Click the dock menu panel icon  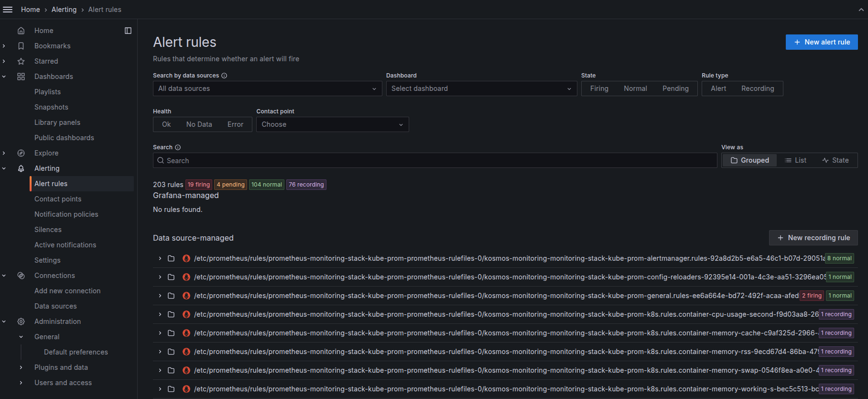click(128, 31)
